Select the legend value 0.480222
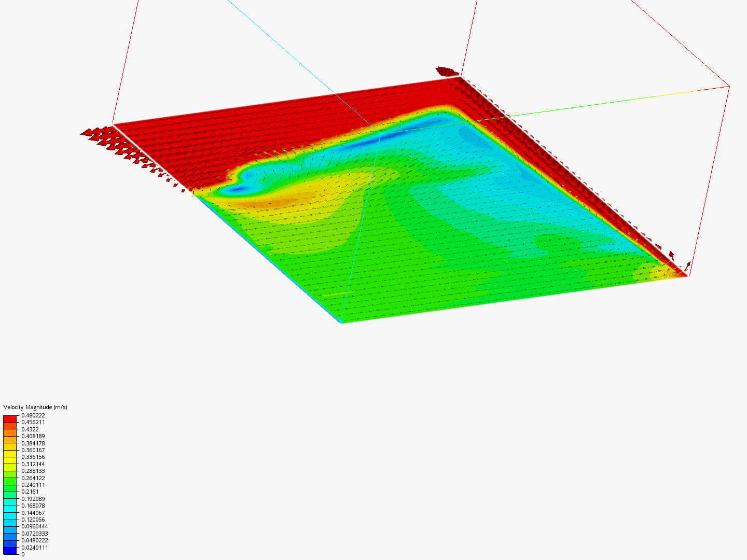Image resolution: width=747 pixels, height=560 pixels. [x=33, y=415]
